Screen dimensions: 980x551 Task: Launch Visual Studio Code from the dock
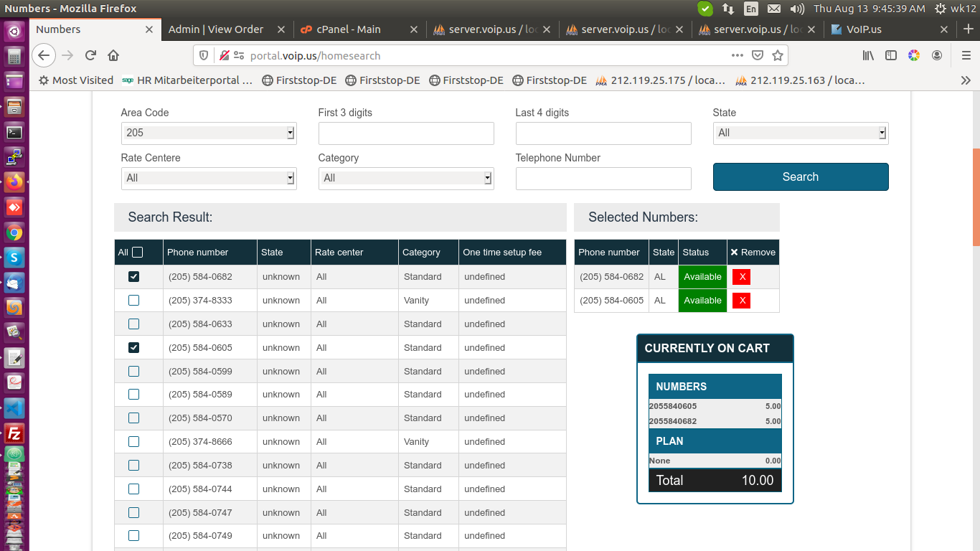pos(14,408)
